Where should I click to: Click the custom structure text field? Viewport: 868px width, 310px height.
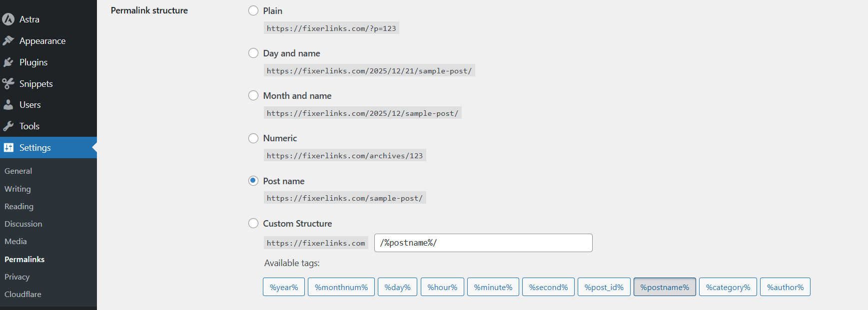coord(483,243)
